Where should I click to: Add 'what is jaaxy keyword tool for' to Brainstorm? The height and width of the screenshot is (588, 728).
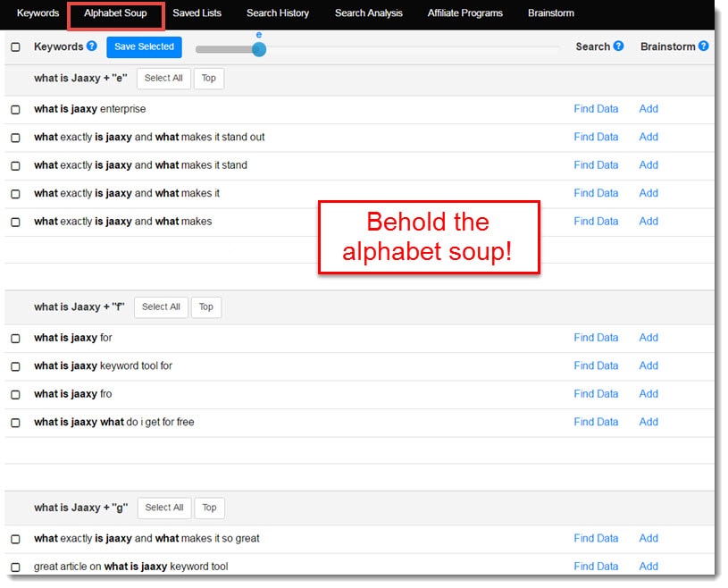(x=649, y=365)
